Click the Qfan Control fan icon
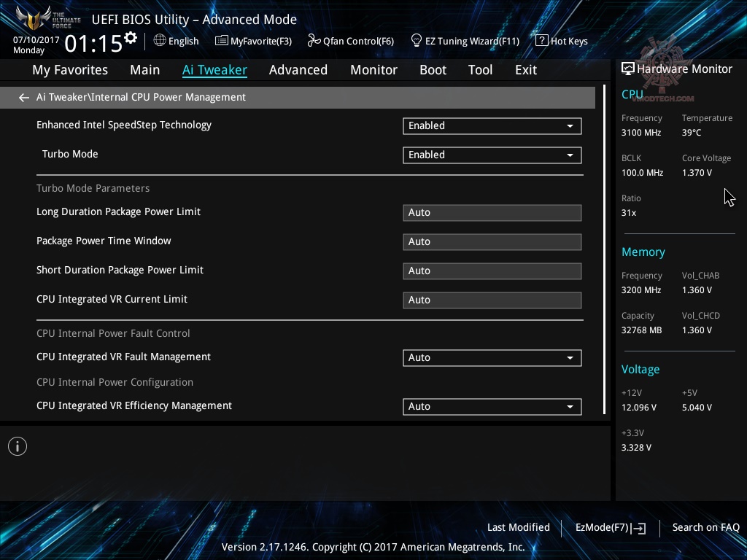The width and height of the screenshot is (747, 560). (x=314, y=41)
